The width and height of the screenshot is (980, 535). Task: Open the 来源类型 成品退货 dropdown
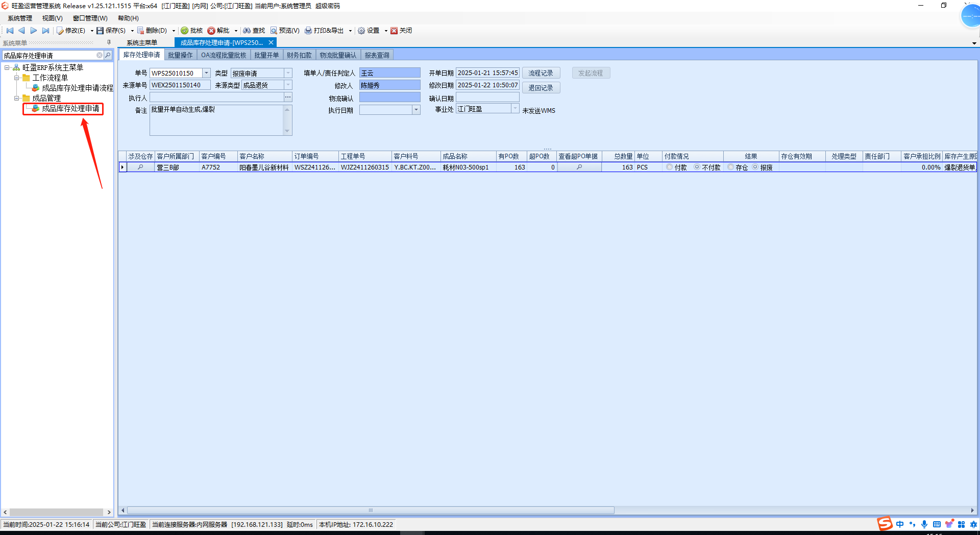[288, 85]
